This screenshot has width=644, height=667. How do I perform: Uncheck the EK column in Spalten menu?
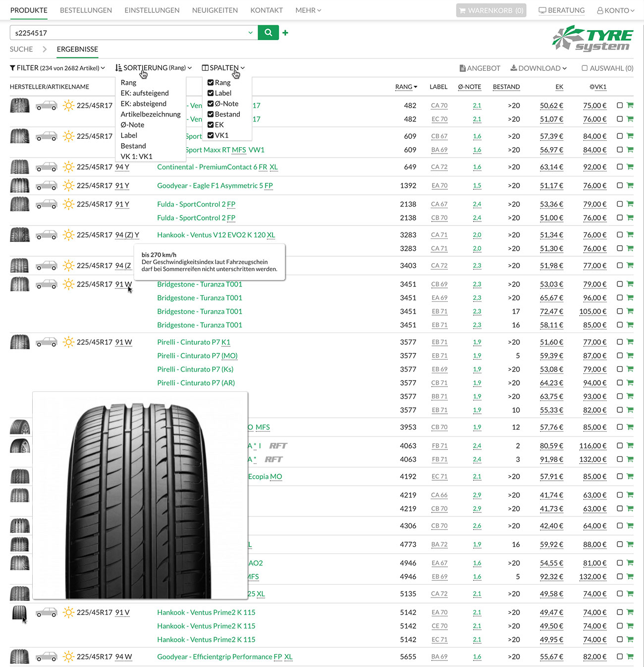click(x=211, y=124)
